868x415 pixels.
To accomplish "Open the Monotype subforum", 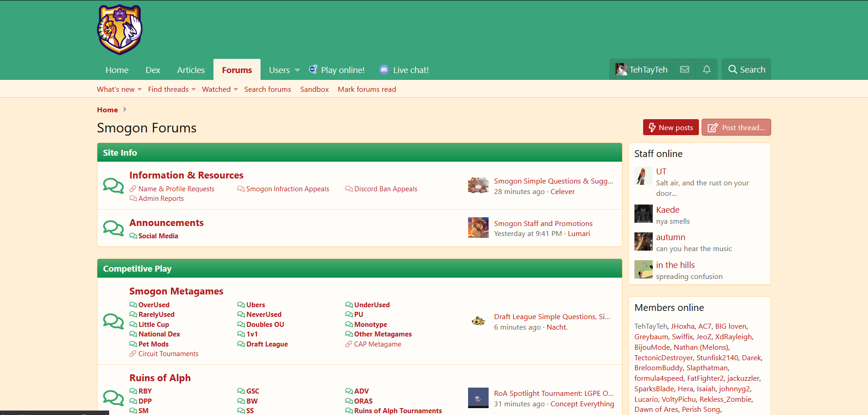I will pos(370,325).
